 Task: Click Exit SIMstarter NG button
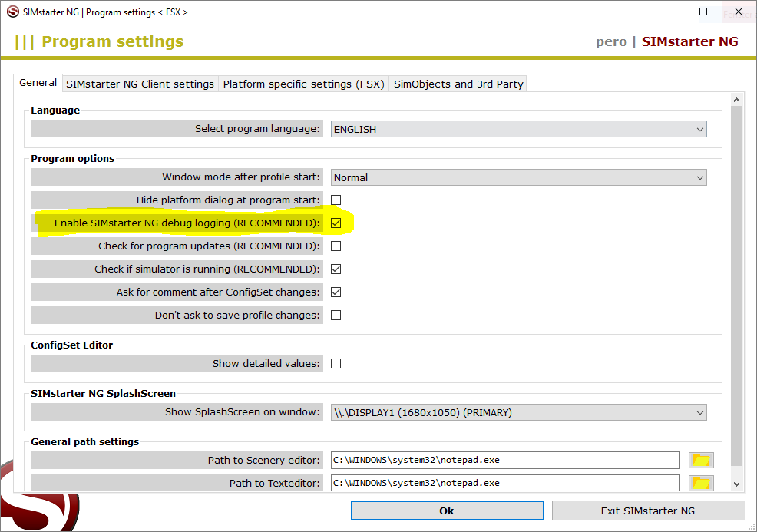[648, 511]
